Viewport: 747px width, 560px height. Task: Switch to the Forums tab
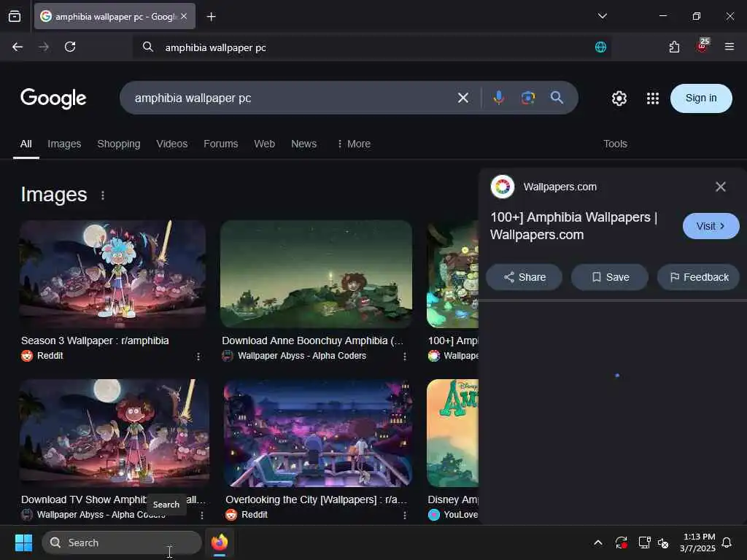pos(220,144)
